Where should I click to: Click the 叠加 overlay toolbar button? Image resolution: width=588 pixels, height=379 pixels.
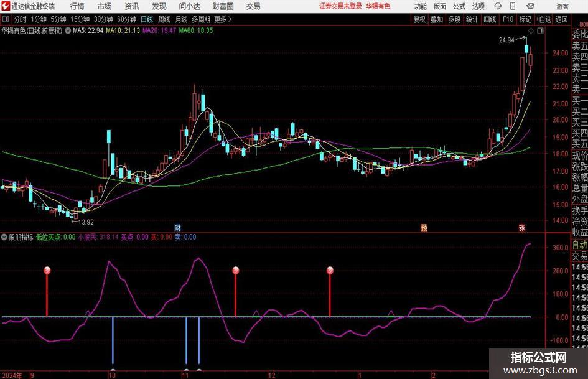pyautogui.click(x=437, y=19)
